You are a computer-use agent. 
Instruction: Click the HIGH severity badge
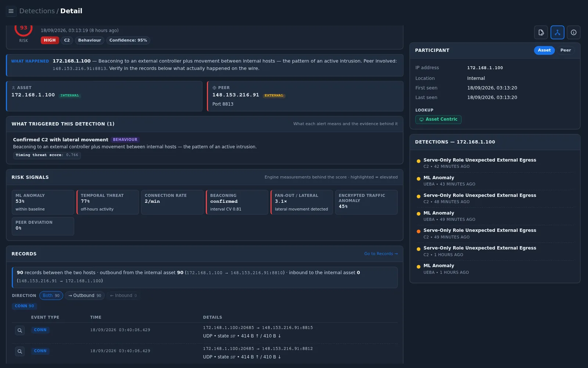pyautogui.click(x=50, y=40)
